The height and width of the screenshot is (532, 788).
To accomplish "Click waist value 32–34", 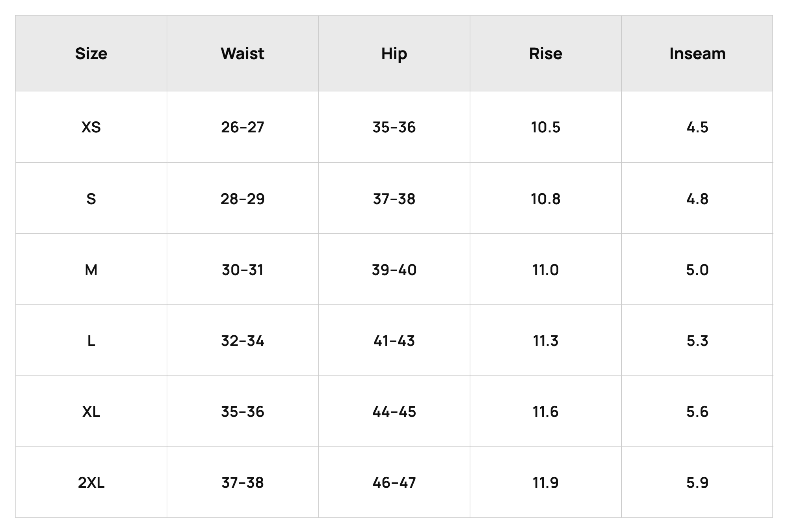I will [x=243, y=340].
